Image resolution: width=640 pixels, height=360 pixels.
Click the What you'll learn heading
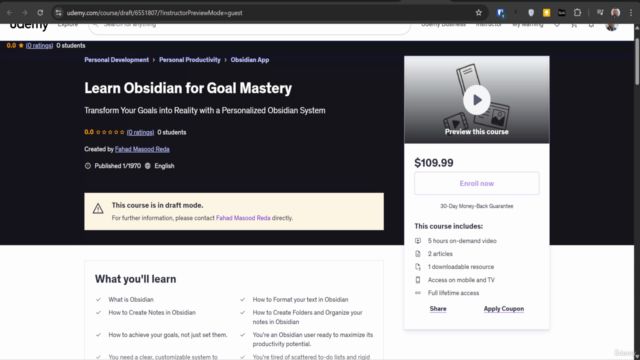136,279
